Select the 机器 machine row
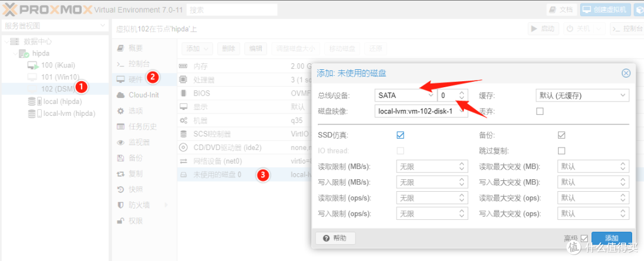 (244, 120)
